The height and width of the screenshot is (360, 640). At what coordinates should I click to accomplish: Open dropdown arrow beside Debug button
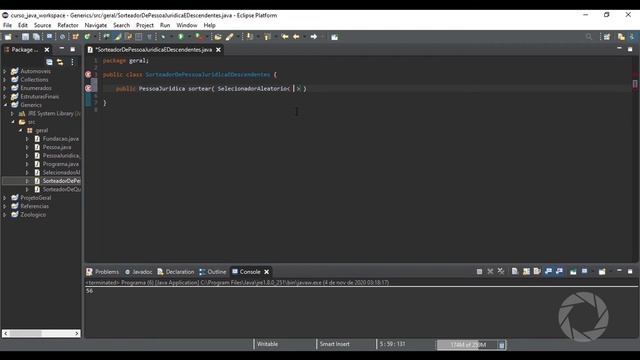pos(171,37)
